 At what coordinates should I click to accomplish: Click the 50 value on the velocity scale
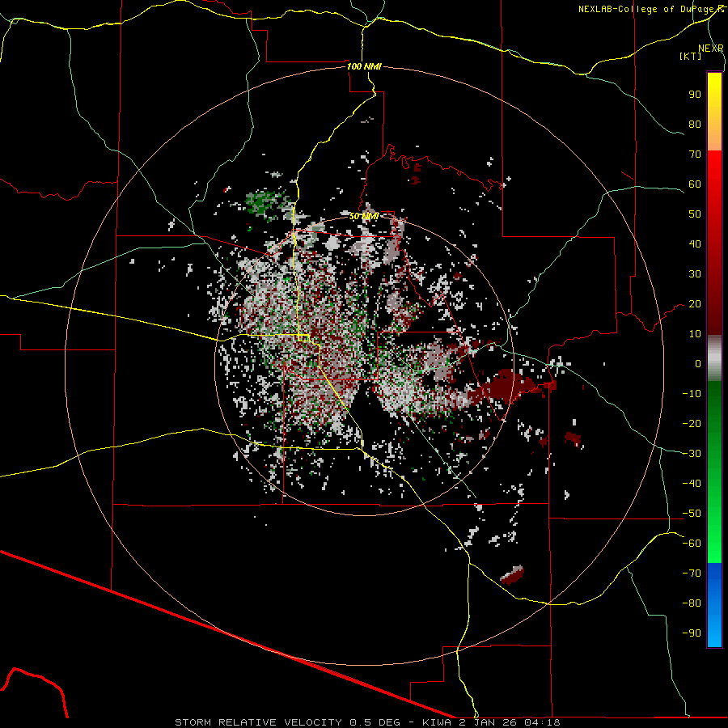pyautogui.click(x=695, y=214)
